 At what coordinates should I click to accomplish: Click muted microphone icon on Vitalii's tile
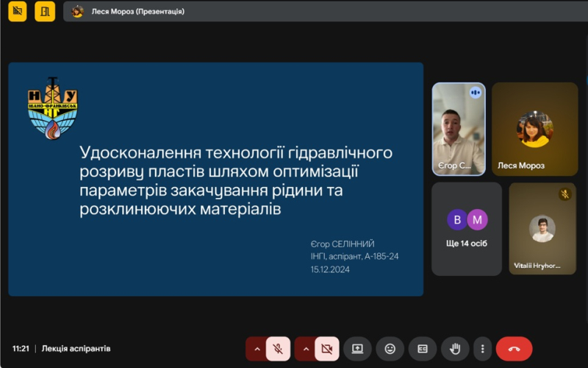(564, 194)
